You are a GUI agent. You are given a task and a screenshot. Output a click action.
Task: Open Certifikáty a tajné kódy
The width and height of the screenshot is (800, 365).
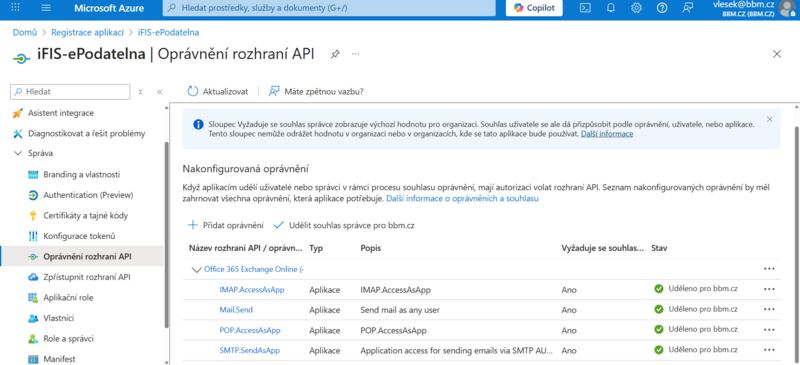tap(86, 215)
